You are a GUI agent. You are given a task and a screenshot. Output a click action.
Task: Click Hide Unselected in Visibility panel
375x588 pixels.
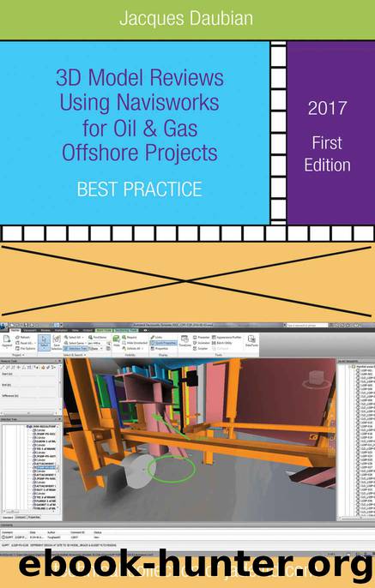click(135, 343)
